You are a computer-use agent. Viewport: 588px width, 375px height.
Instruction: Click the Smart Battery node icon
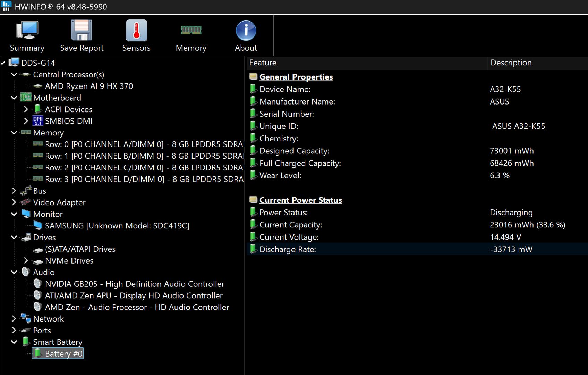coord(26,342)
